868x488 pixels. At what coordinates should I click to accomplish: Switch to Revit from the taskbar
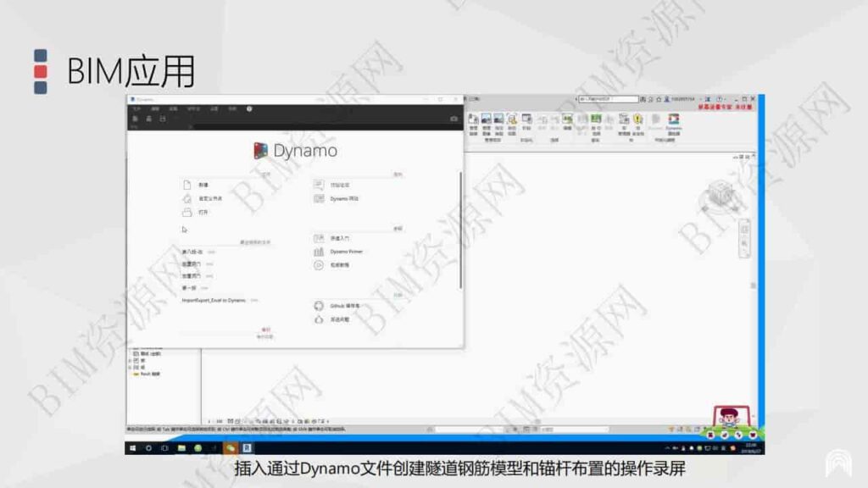coord(248,448)
